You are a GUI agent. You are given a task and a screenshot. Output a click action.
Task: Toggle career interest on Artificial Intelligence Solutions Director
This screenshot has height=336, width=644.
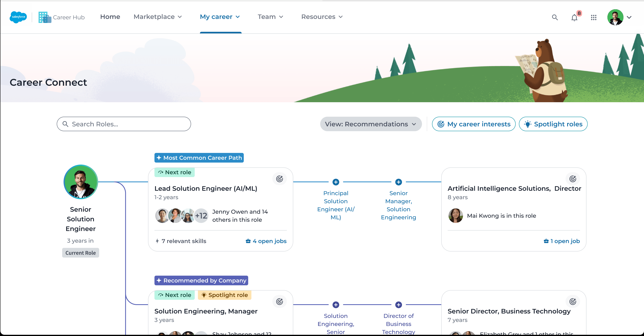[573, 179]
